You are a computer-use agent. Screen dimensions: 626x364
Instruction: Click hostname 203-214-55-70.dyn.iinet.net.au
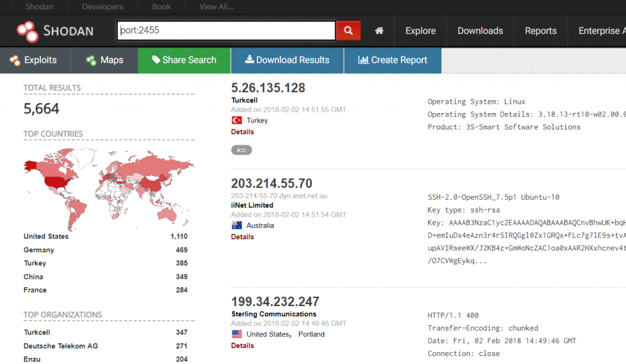pos(279,196)
